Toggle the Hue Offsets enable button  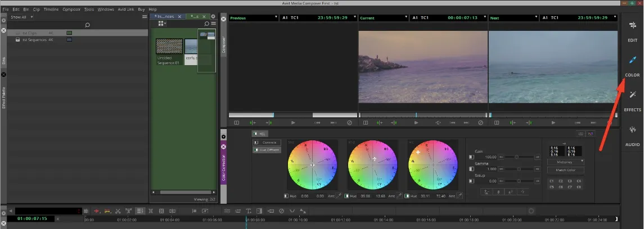click(256, 150)
